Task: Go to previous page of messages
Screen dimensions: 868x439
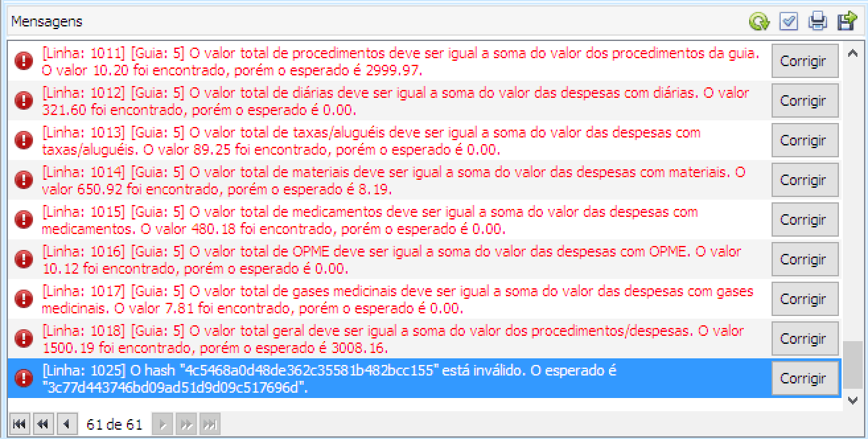Action: (65, 424)
